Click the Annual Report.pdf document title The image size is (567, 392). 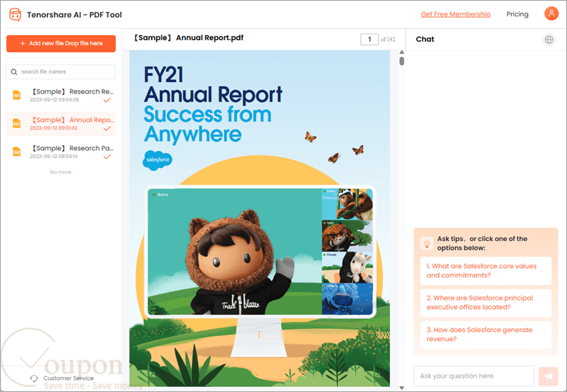tap(188, 38)
